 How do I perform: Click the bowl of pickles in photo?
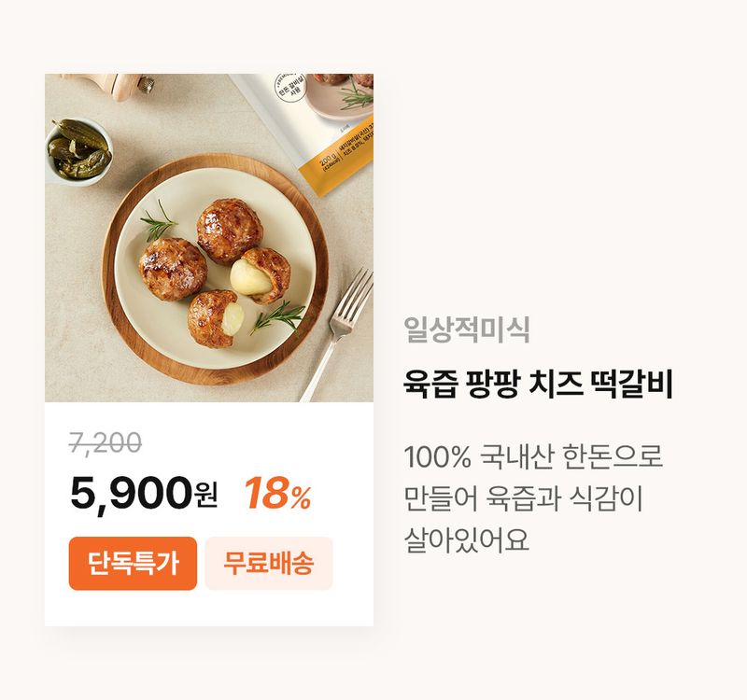(x=79, y=151)
